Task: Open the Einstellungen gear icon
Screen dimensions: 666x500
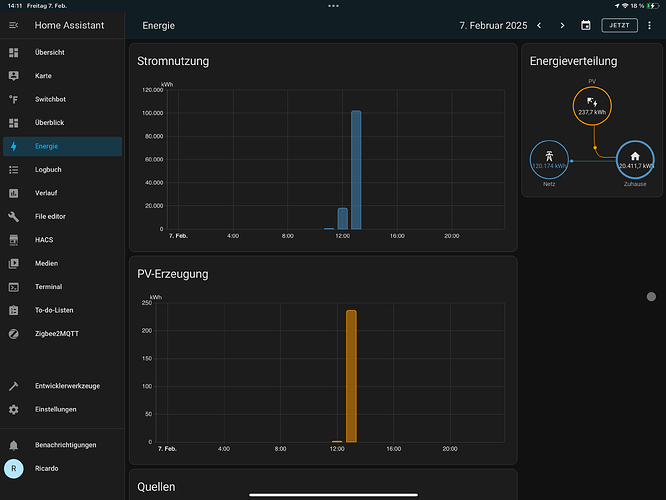Action: [14, 409]
